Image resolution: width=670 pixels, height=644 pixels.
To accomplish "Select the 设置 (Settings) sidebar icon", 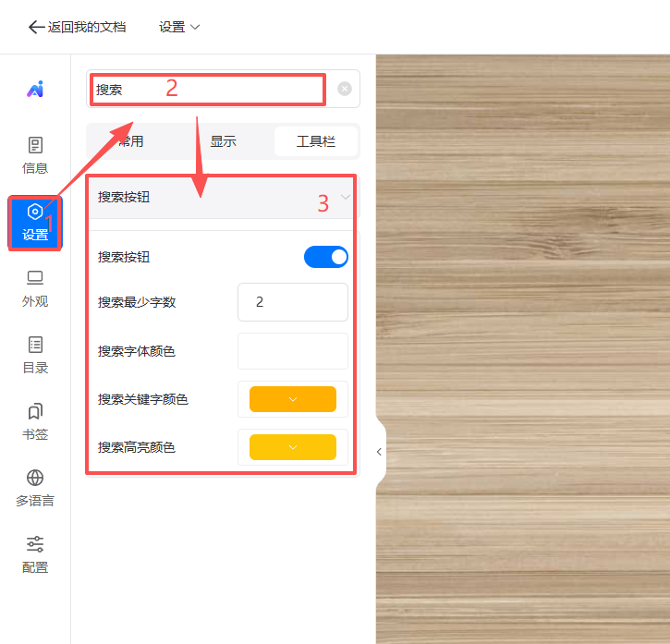I will coord(35,223).
